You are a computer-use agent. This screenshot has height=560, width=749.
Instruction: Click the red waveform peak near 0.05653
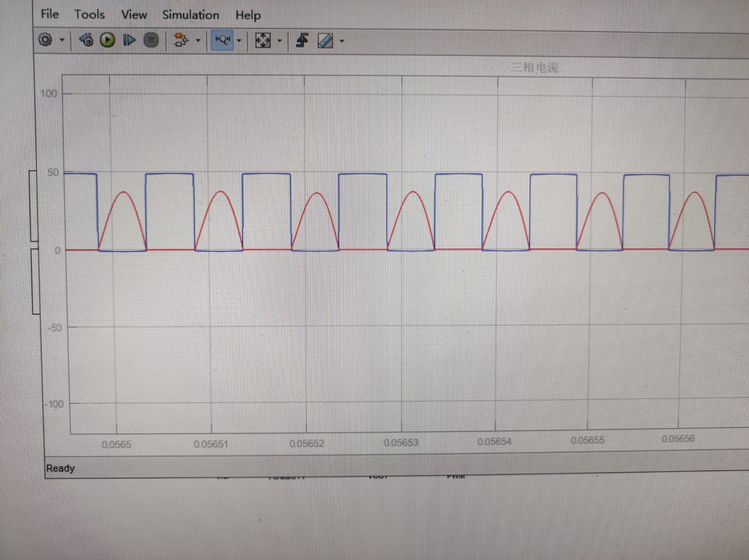click(413, 192)
